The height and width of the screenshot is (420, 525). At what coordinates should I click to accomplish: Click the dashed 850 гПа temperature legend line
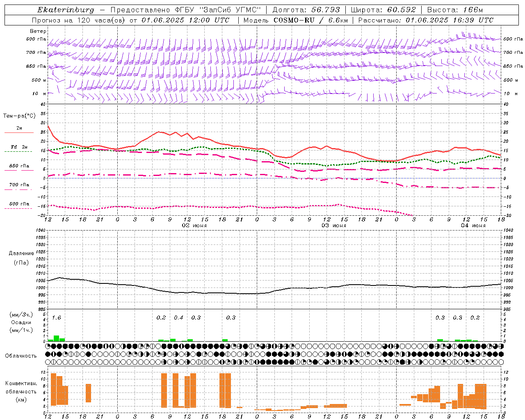[x=19, y=170]
